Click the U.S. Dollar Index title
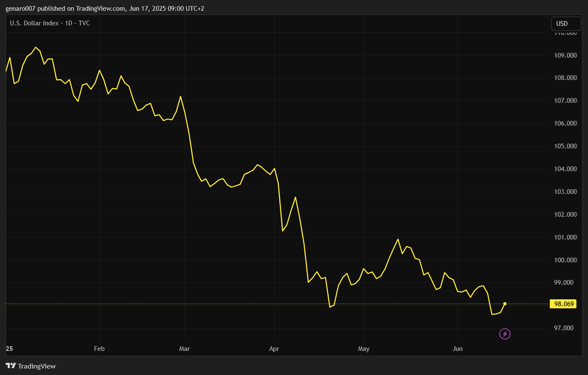The image size is (588, 375). [x=50, y=23]
